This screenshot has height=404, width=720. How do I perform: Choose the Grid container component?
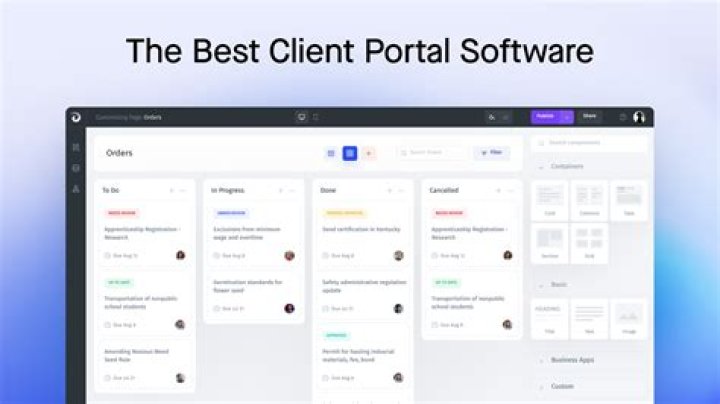coord(589,243)
